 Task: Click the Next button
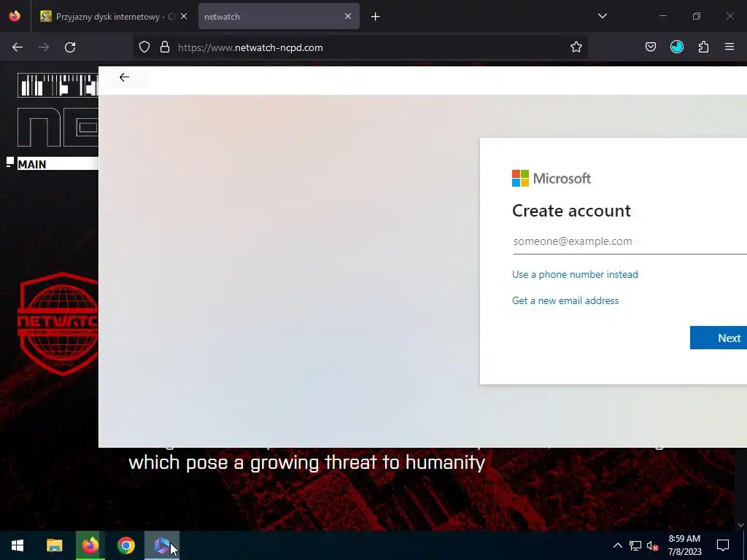pyautogui.click(x=719, y=338)
